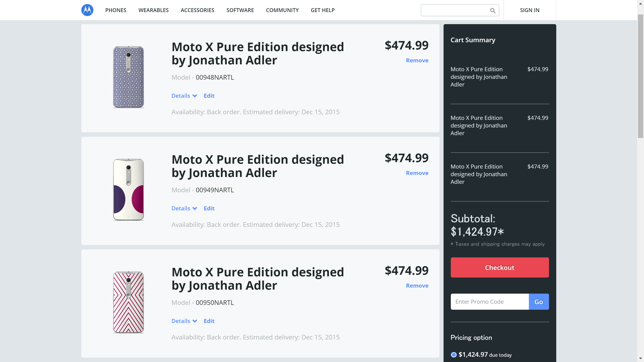Remove the 00948NARTL phone from cart

(417, 60)
